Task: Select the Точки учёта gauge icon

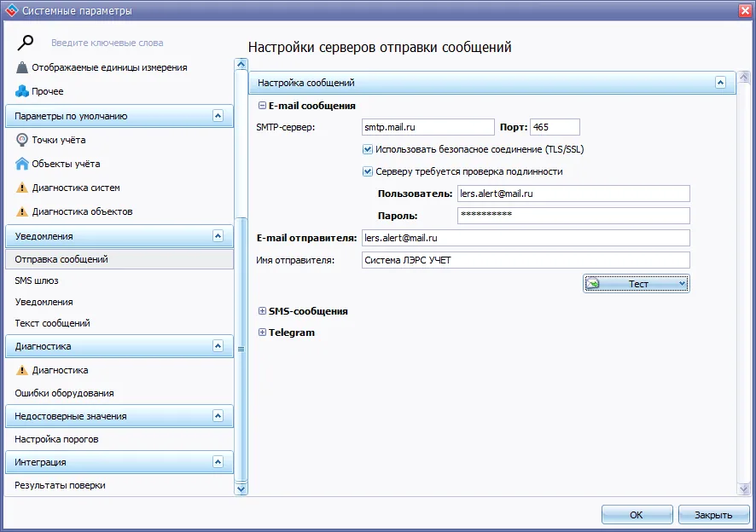Action: pos(22,140)
